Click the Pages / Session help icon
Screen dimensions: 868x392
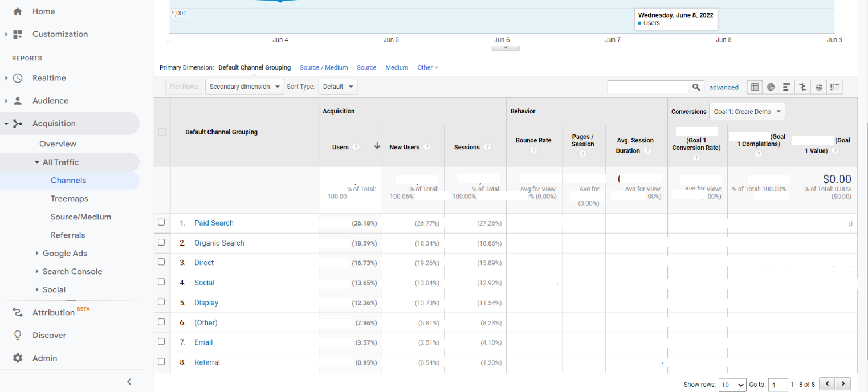tap(582, 154)
